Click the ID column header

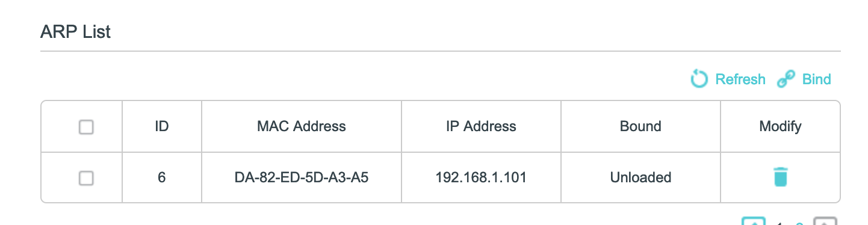coord(161,126)
